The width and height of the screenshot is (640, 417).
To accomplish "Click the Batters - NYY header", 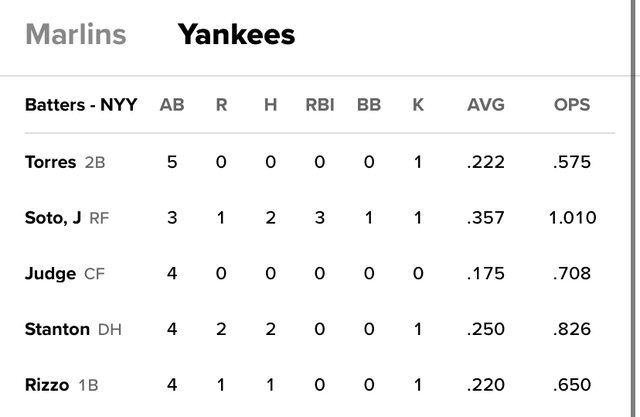I will (x=81, y=105).
